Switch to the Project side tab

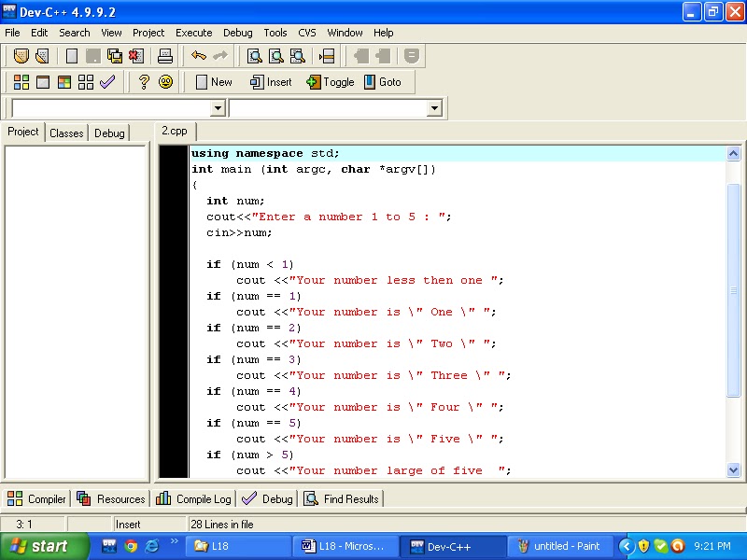[22, 132]
